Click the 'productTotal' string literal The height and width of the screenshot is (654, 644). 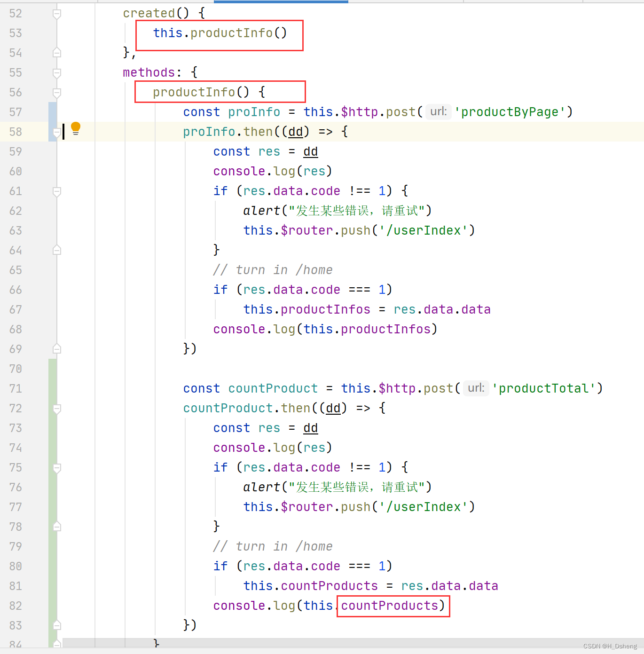click(543, 388)
